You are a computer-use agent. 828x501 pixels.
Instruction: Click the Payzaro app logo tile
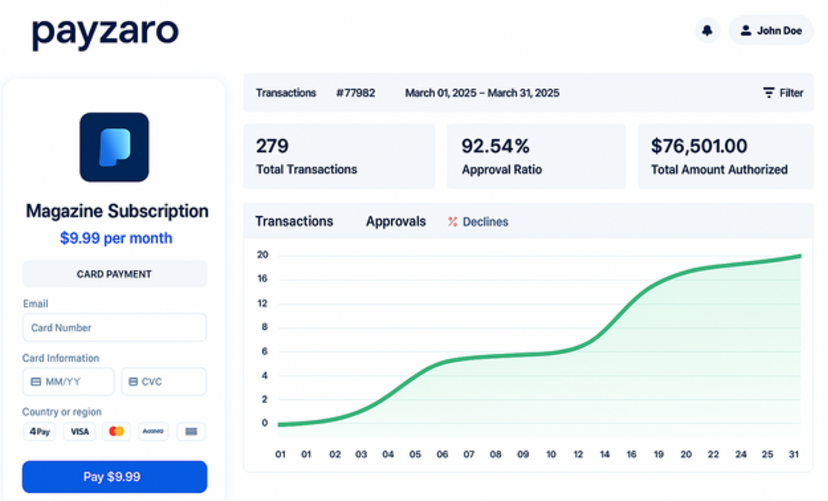(x=114, y=147)
